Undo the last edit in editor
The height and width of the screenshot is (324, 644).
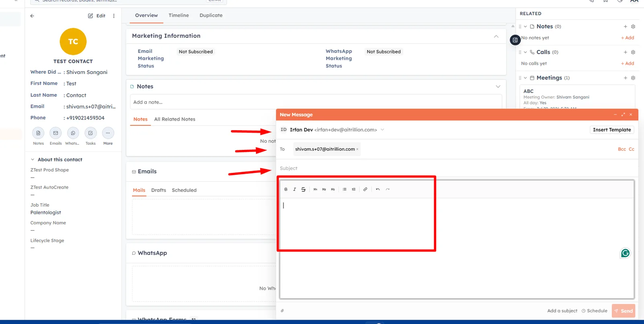click(x=378, y=189)
